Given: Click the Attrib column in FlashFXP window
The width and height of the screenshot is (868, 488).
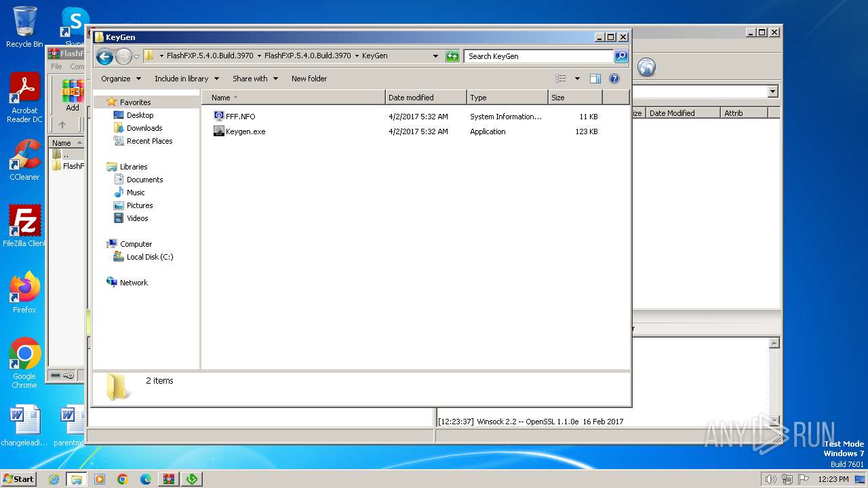Looking at the screenshot, I should pyautogui.click(x=744, y=113).
